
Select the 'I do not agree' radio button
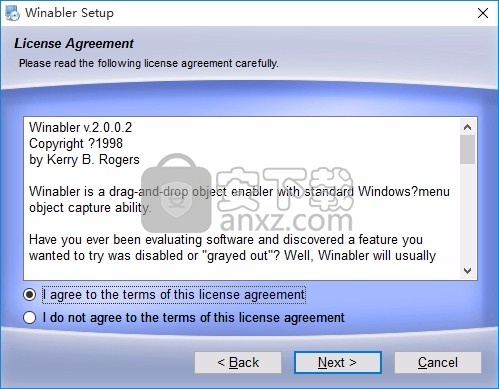pyautogui.click(x=29, y=317)
